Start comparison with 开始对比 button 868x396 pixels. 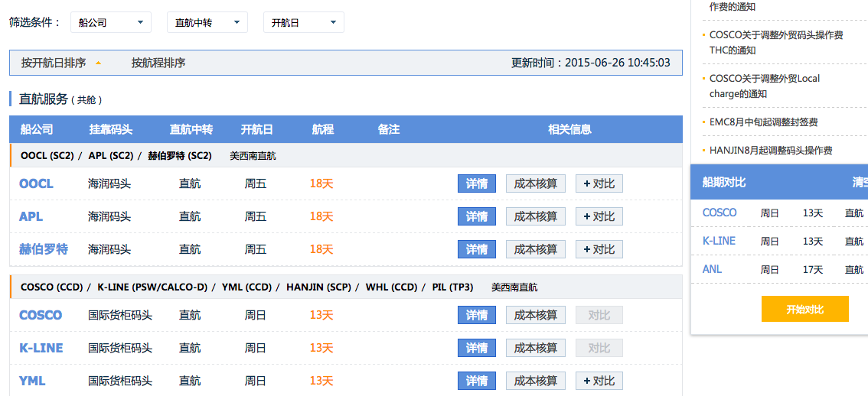click(805, 309)
